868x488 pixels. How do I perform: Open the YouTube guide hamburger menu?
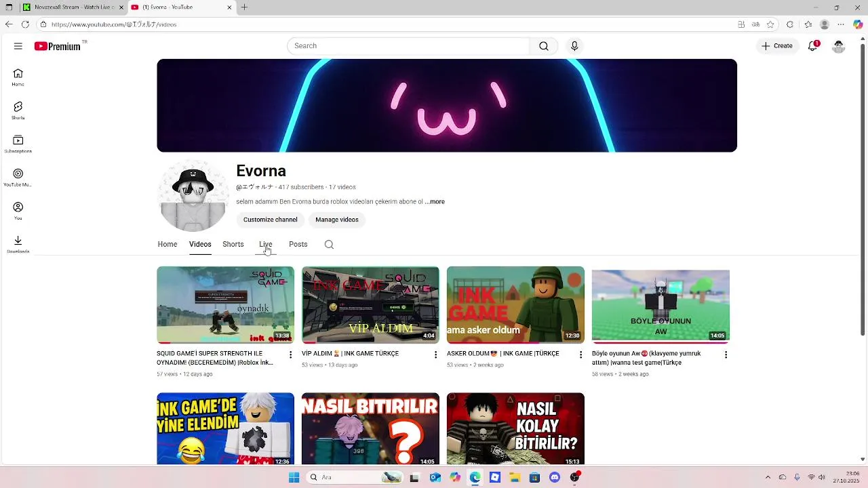coord(18,46)
